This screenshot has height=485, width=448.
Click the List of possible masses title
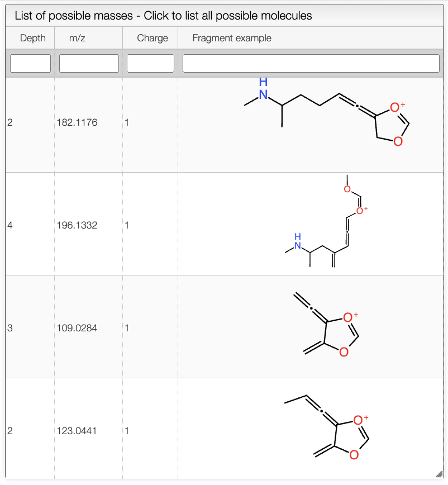163,16
